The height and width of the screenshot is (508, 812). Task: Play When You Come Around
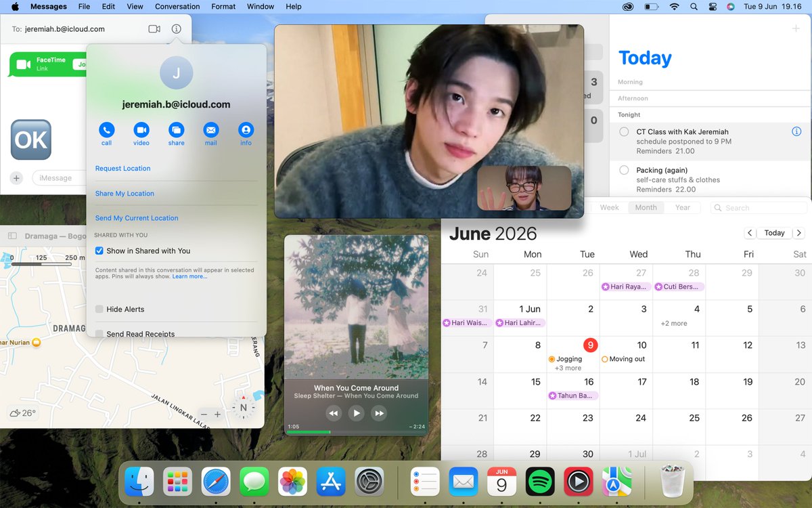coord(356,412)
